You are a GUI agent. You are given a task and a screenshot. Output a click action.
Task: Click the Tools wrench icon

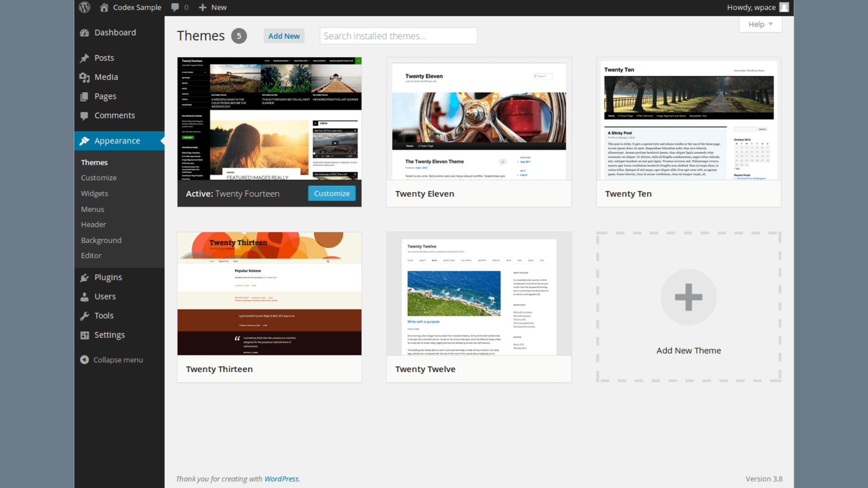(x=85, y=316)
